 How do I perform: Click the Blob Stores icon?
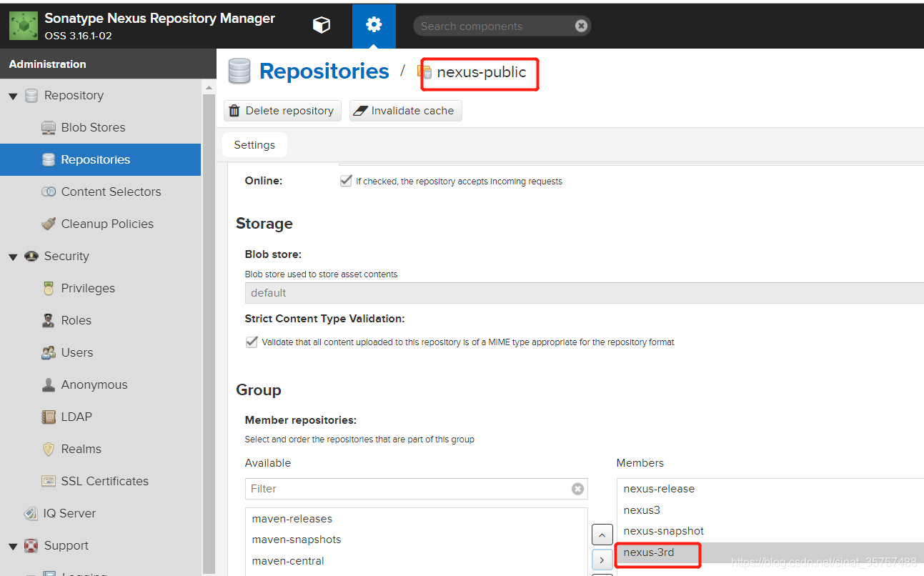(x=49, y=128)
